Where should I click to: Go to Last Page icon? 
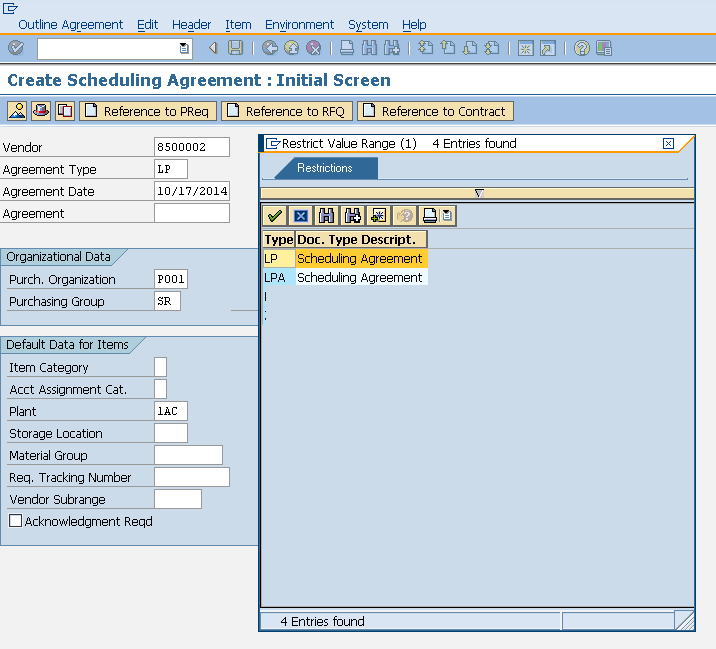pyautogui.click(x=492, y=47)
